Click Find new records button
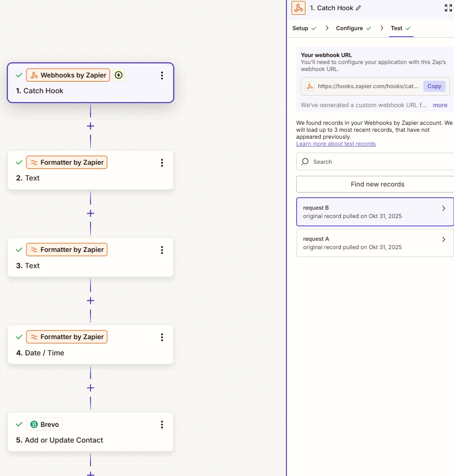Screen dimensions: 454x476 pos(375,184)
